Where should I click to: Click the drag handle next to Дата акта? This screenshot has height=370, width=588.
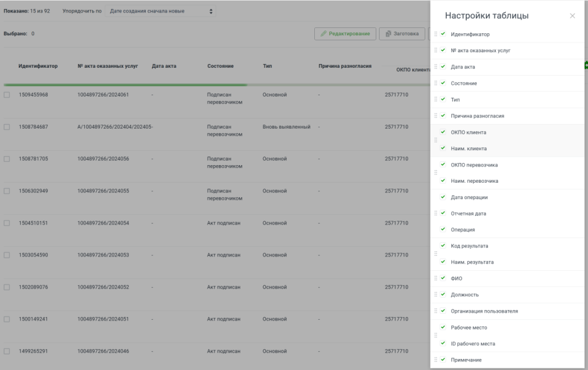(436, 67)
